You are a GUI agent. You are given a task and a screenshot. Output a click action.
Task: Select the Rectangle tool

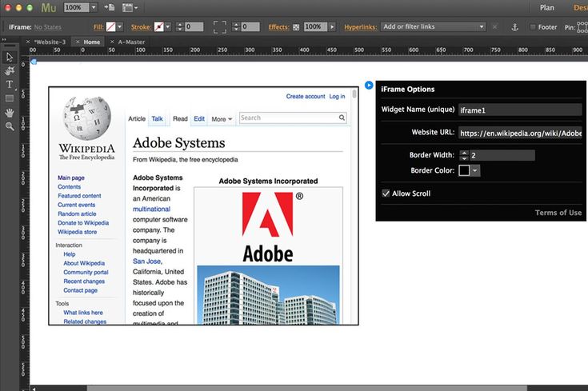click(x=10, y=98)
